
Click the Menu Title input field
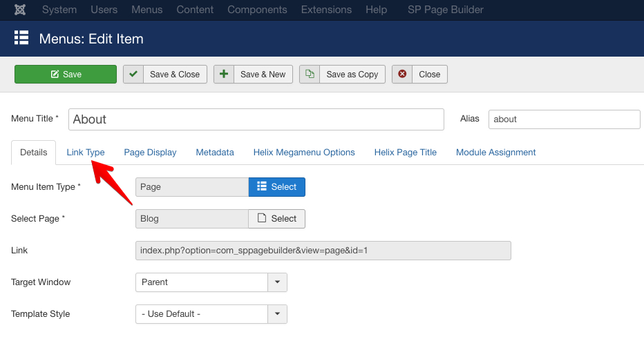[x=256, y=119]
